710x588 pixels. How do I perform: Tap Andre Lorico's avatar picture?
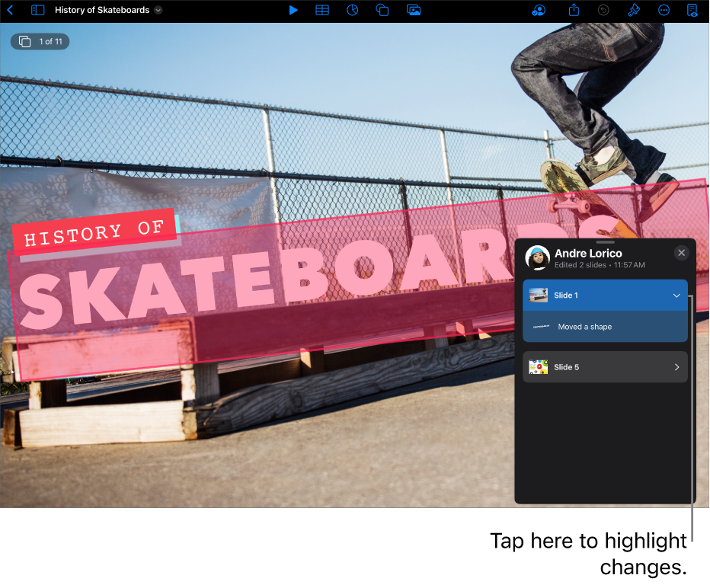pyautogui.click(x=538, y=257)
